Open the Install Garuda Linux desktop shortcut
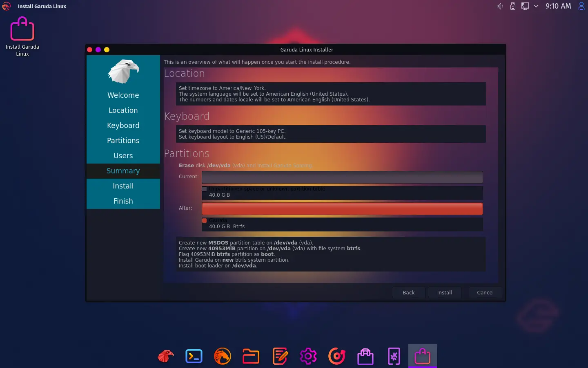588x368 pixels. click(22, 36)
